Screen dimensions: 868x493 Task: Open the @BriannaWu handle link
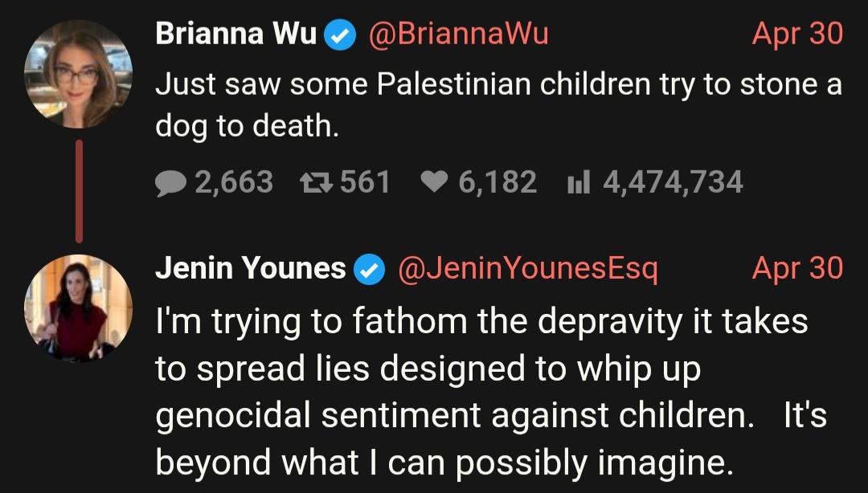(x=458, y=34)
